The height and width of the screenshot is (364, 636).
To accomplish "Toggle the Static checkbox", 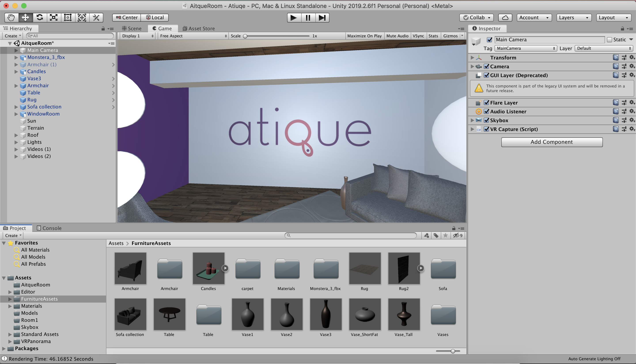I will point(610,40).
